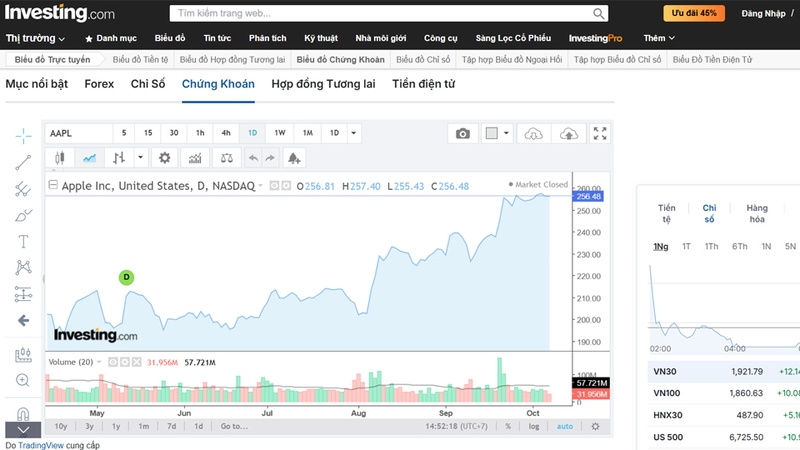
Task: Toggle the percent scale option
Action: [x=508, y=426]
